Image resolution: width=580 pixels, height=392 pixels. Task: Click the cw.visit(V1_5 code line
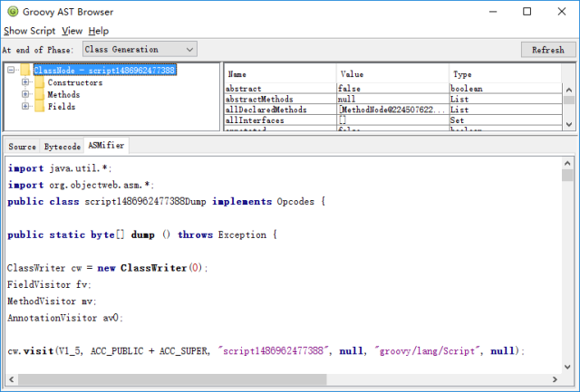[x=266, y=351]
